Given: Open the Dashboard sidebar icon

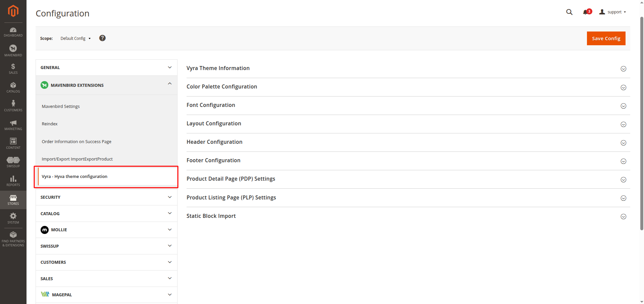Looking at the screenshot, I should coord(13,32).
